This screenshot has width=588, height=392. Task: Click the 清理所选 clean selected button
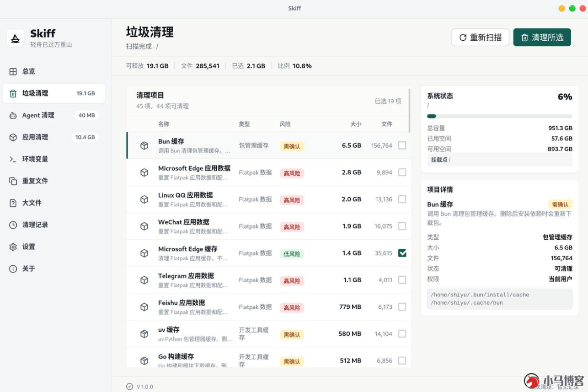pyautogui.click(x=542, y=38)
